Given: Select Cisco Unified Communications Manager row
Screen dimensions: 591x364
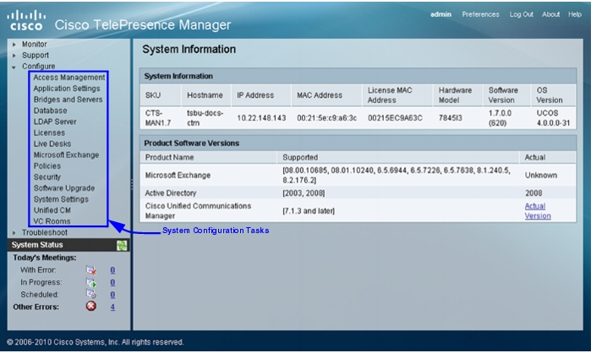Looking at the screenshot, I should click(358, 211).
